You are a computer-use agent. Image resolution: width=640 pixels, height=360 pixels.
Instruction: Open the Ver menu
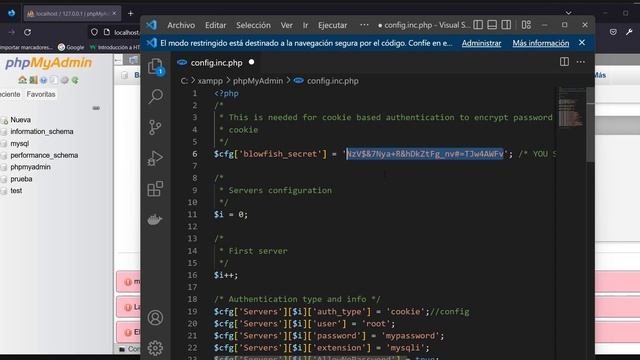[287, 25]
